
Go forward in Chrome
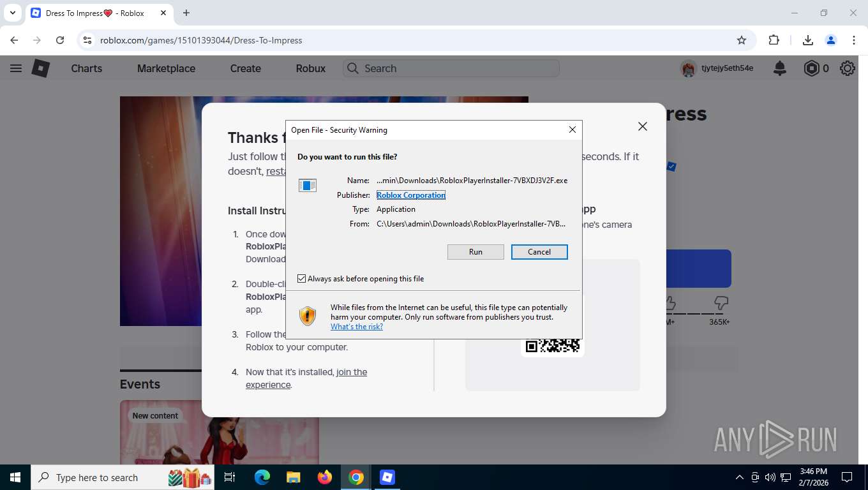(x=37, y=40)
